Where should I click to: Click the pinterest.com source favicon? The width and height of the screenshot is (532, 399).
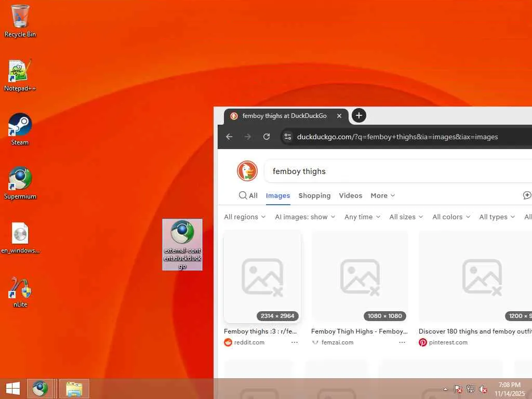(x=423, y=342)
